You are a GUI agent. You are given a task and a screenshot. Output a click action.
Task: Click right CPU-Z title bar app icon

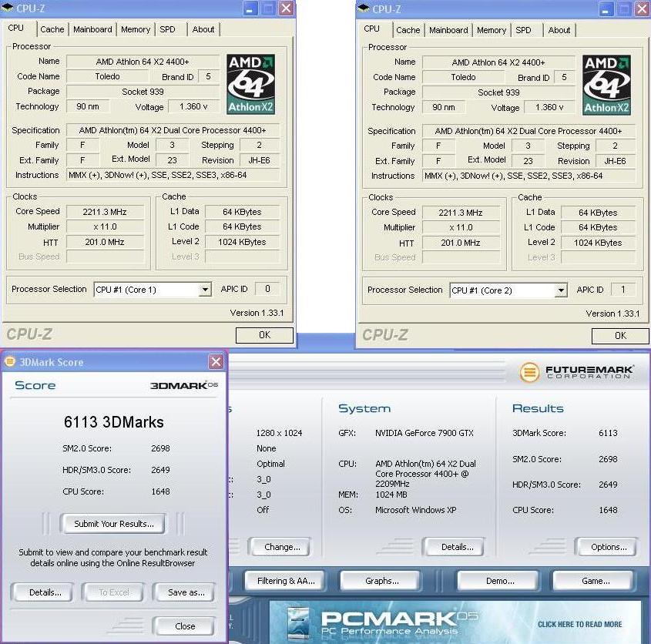coord(364,8)
